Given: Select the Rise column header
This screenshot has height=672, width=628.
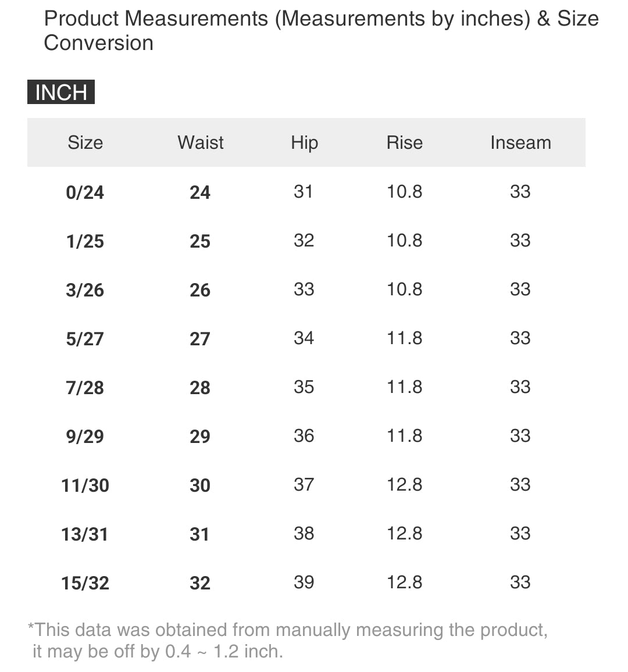Looking at the screenshot, I should pyautogui.click(x=404, y=142).
